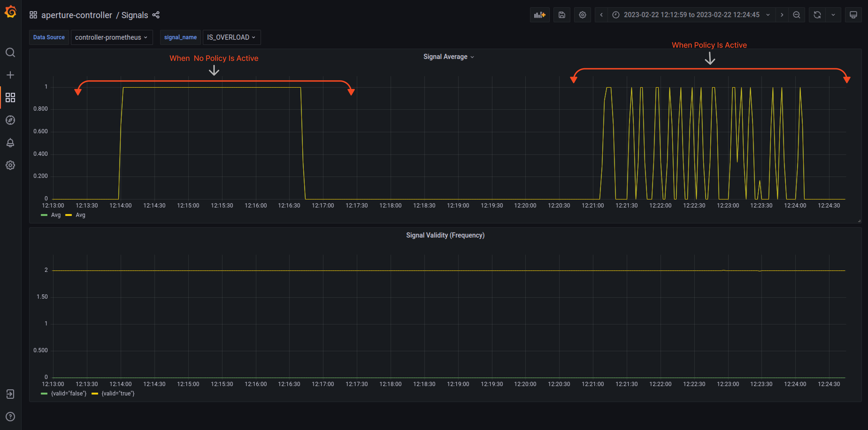
Task: Cycle view mode with monitor icon
Action: pos(853,15)
